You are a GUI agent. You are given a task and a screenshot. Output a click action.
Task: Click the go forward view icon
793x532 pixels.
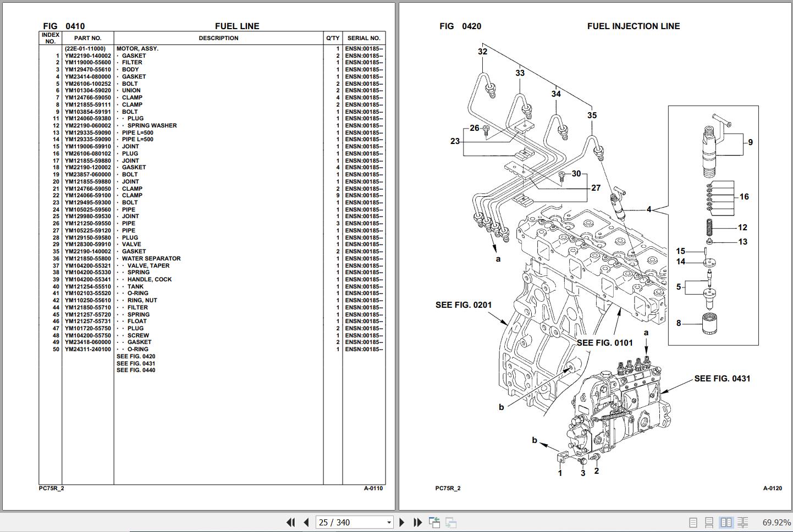tap(451, 523)
